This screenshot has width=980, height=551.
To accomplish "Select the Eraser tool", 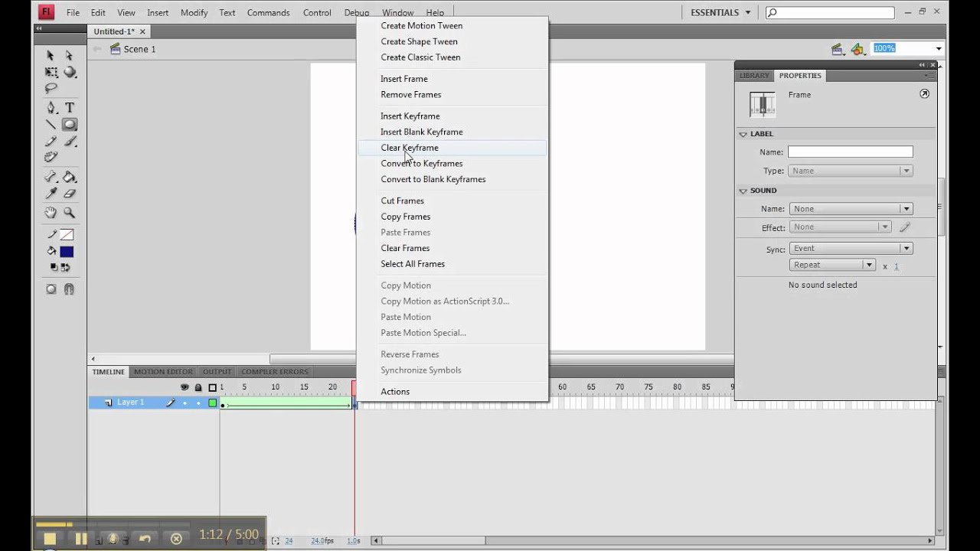I will coord(70,194).
